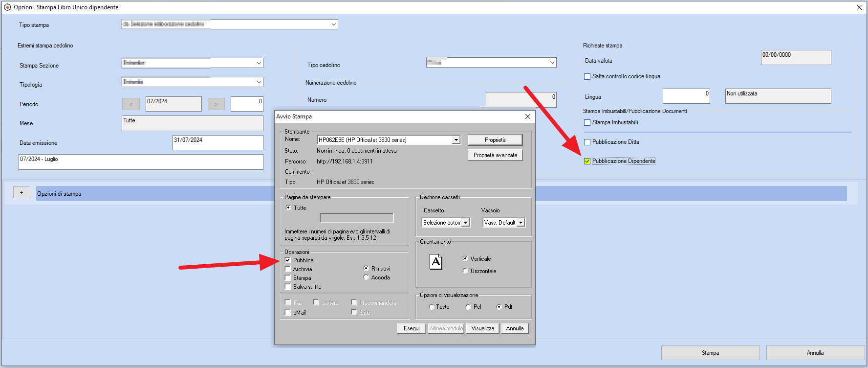The height and width of the screenshot is (368, 868).
Task: Select the Orizzontale orientation
Action: pyautogui.click(x=465, y=271)
